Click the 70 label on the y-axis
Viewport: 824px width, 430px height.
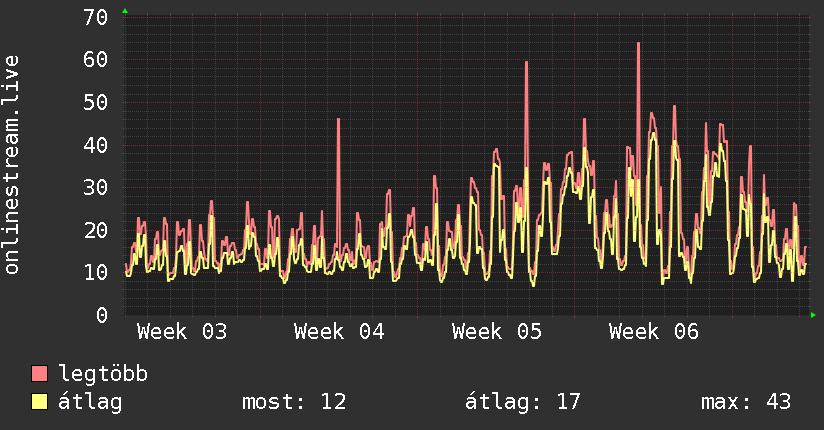(96, 17)
